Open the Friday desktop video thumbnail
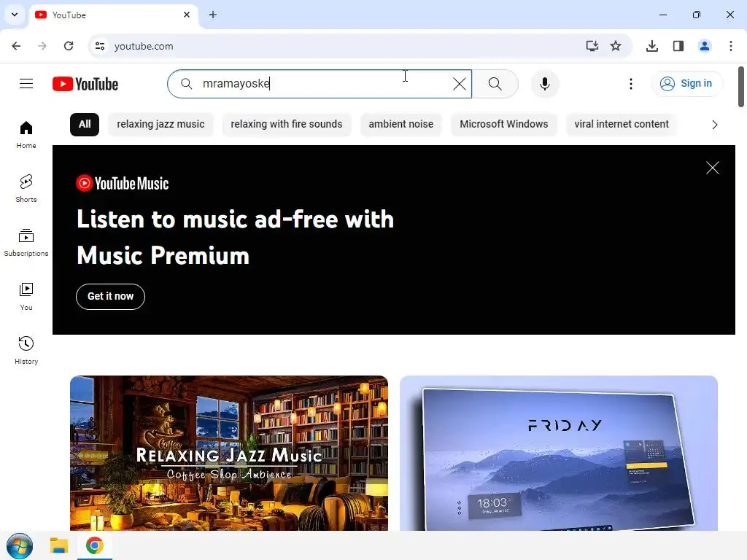Viewport: 747px width, 560px height. tap(558, 453)
